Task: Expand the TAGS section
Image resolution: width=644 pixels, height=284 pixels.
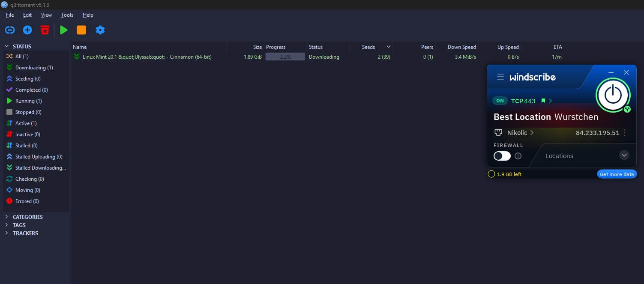Action: (6, 225)
